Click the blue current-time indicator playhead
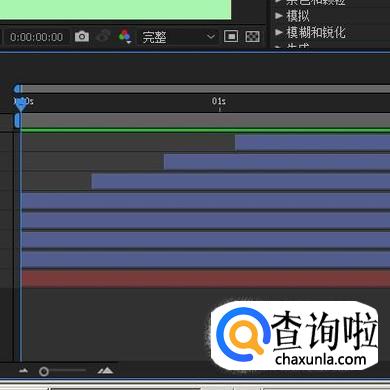 coord(21,104)
